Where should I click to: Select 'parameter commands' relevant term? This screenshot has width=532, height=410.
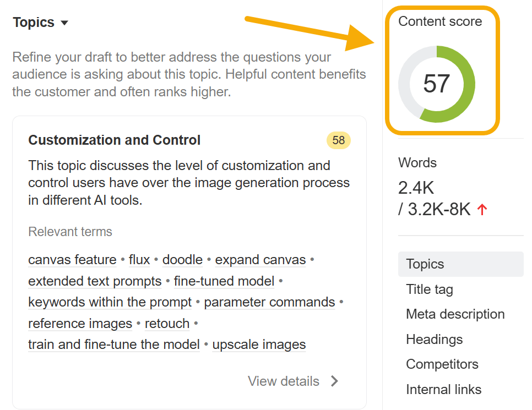pyautogui.click(x=269, y=302)
